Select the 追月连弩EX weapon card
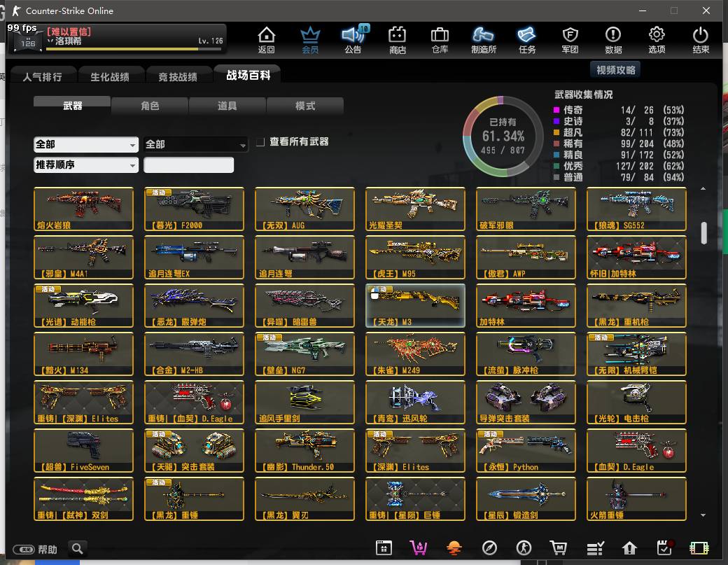 coord(194,257)
